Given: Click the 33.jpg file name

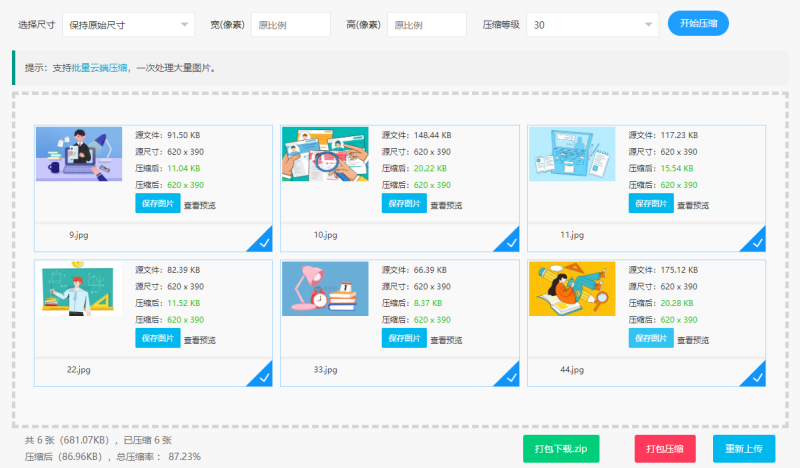Looking at the screenshot, I should pyautogui.click(x=326, y=370).
